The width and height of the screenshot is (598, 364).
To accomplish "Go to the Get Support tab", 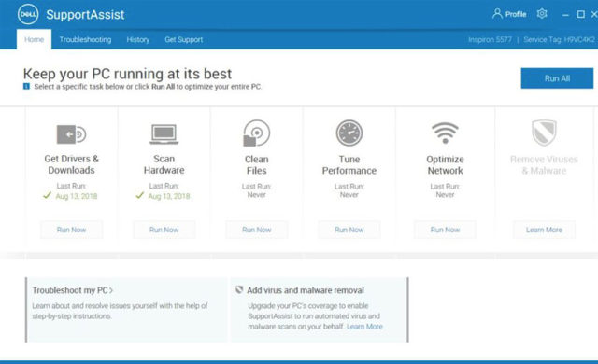I will point(184,39).
